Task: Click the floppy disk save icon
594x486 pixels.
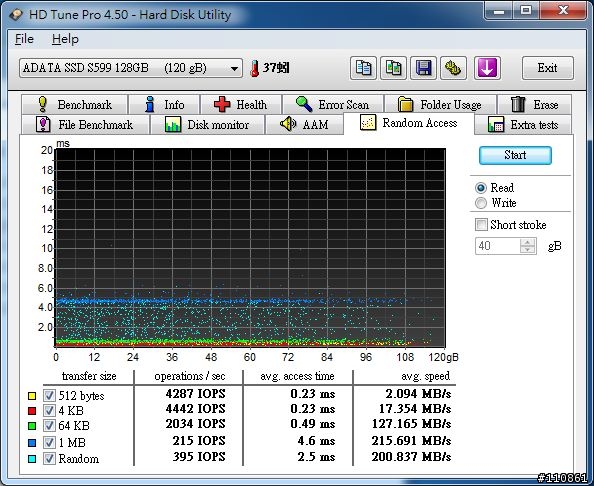Action: click(423, 68)
